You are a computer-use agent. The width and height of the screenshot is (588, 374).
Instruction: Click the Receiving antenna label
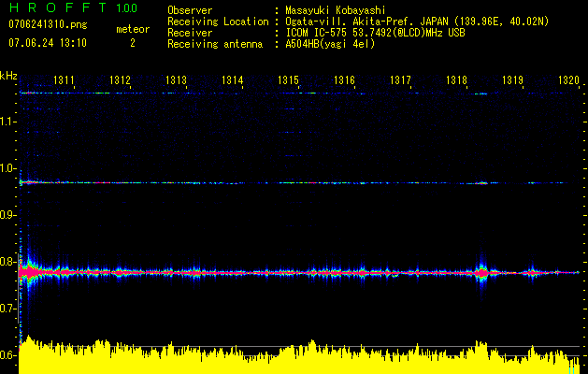point(215,44)
